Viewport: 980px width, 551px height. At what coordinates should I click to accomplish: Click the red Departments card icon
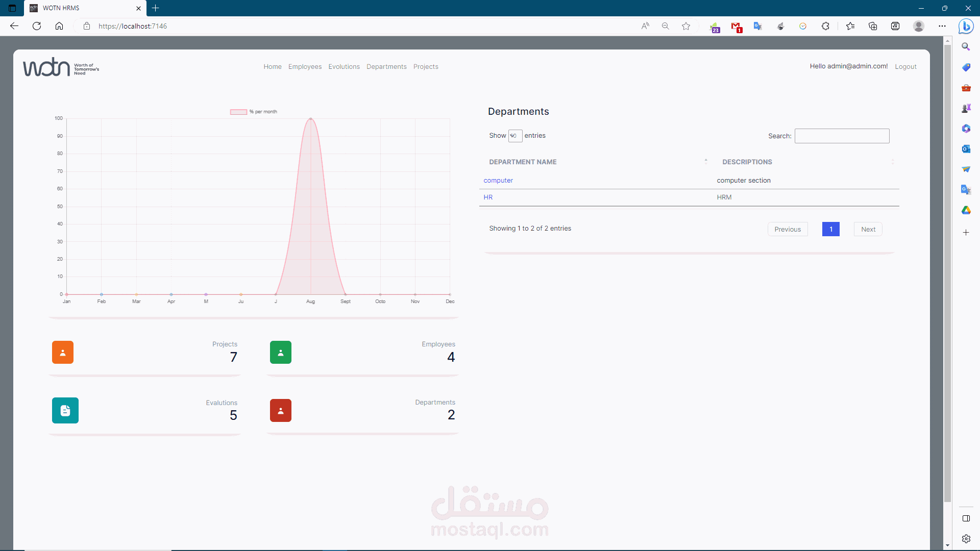coord(281,411)
